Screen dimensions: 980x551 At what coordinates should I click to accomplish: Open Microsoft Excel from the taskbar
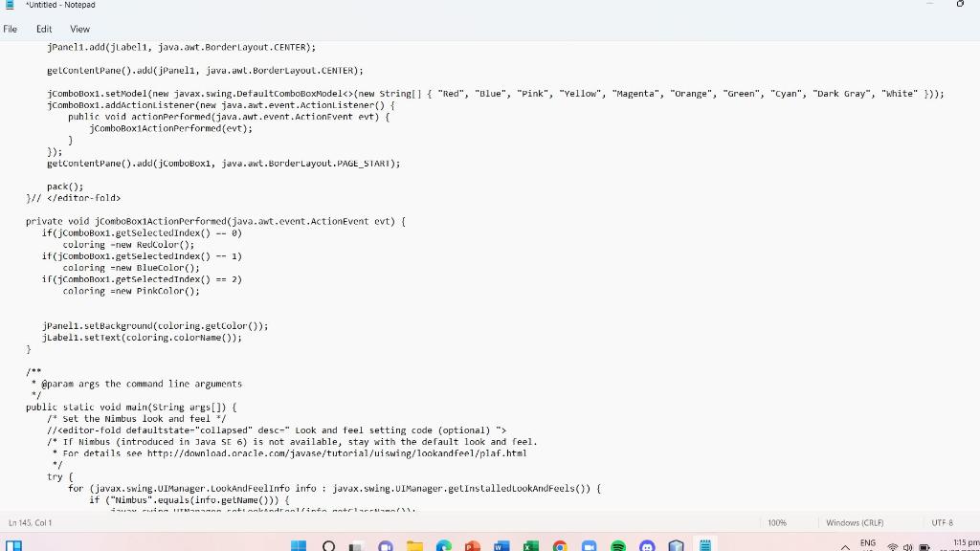coord(530,544)
